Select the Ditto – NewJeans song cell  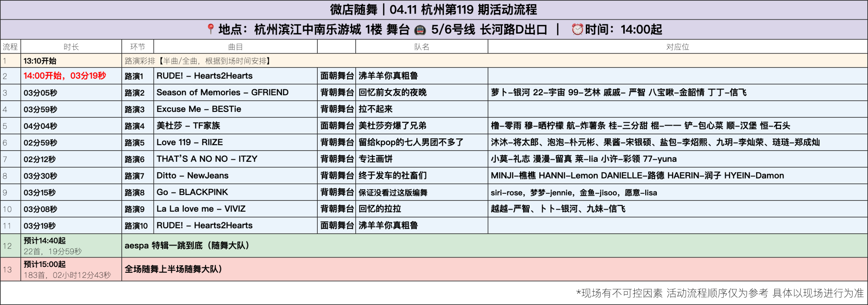[x=192, y=175]
